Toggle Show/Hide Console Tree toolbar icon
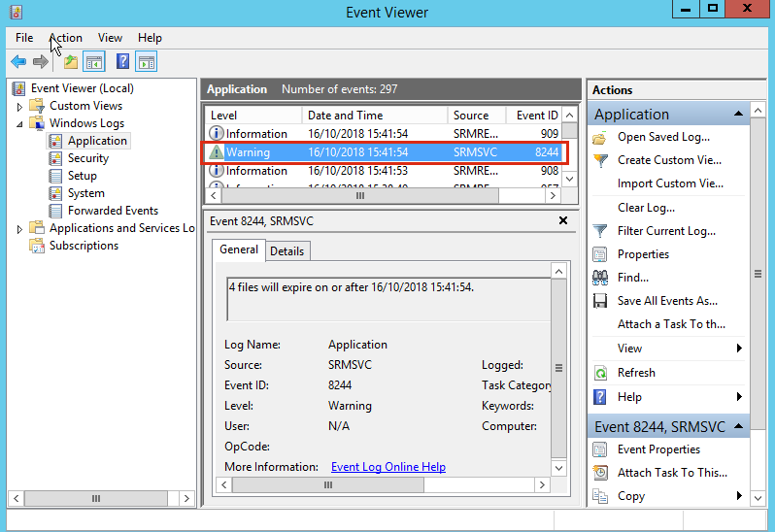This screenshot has height=532, width=775. (94, 62)
